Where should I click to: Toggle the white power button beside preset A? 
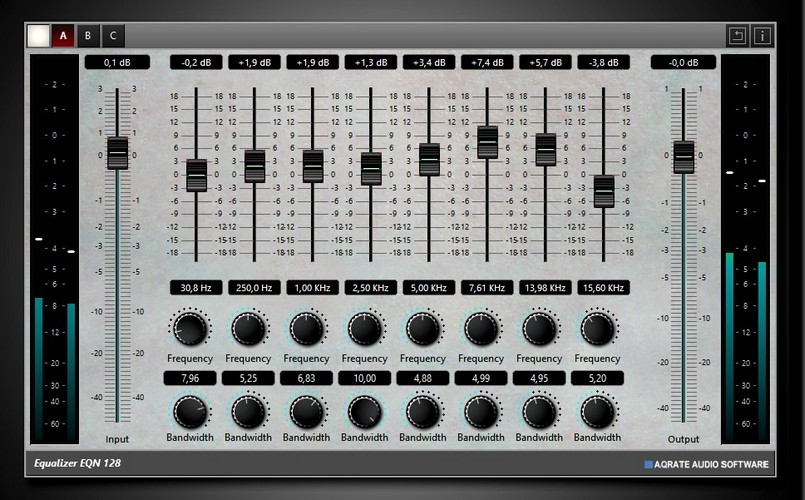(x=39, y=36)
